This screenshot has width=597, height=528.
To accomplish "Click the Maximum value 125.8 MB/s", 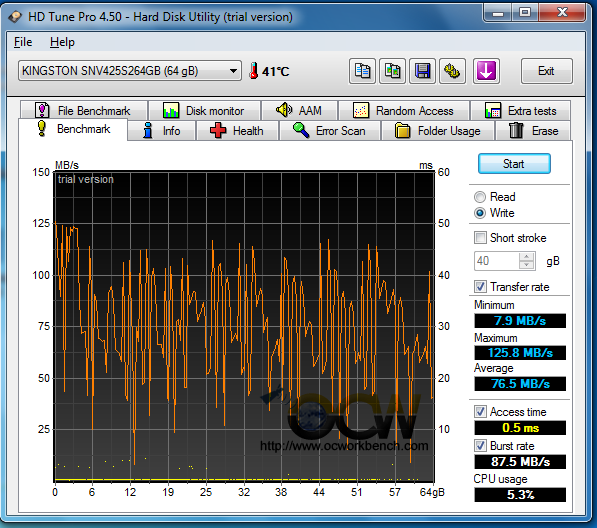I will [x=520, y=353].
